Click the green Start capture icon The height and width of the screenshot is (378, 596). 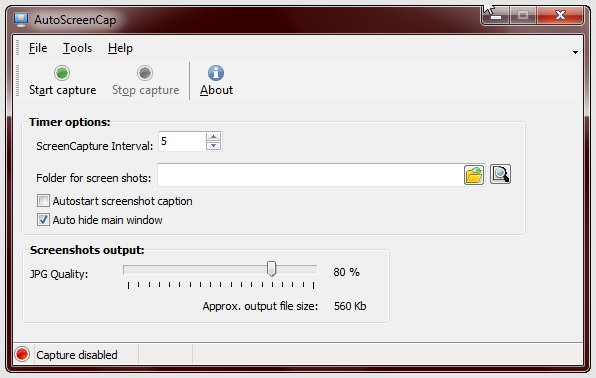tap(62, 73)
